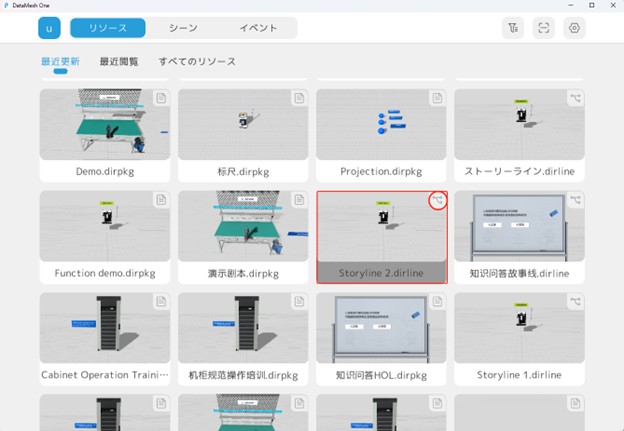This screenshot has width=624, height=431.
Task: Open the 知识问答故事线.dirline whiteboard thumbnail
Action: point(519,226)
